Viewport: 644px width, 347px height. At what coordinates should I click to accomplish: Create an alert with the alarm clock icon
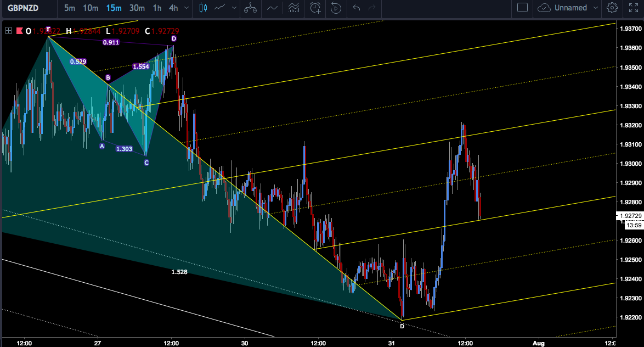[x=315, y=8]
